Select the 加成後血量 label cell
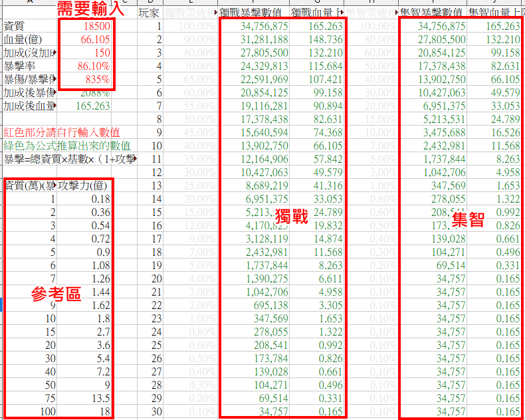The image size is (525, 420). tap(29, 106)
